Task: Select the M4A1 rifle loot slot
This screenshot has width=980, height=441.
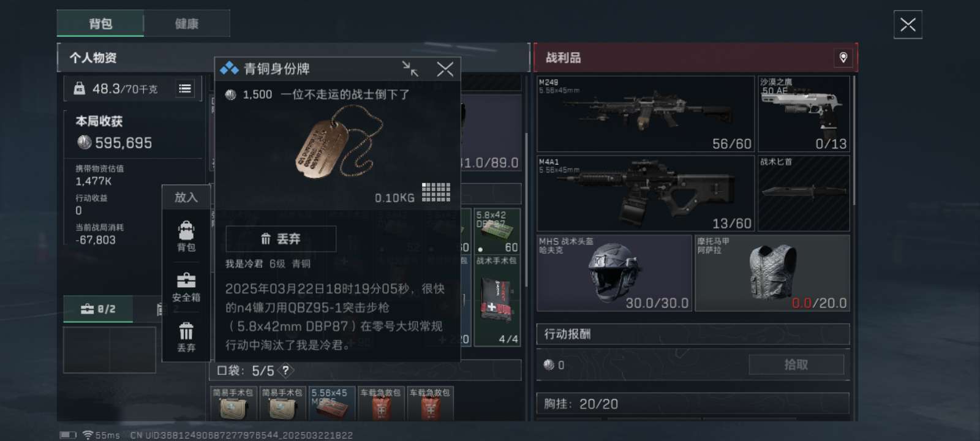Action: point(646,194)
